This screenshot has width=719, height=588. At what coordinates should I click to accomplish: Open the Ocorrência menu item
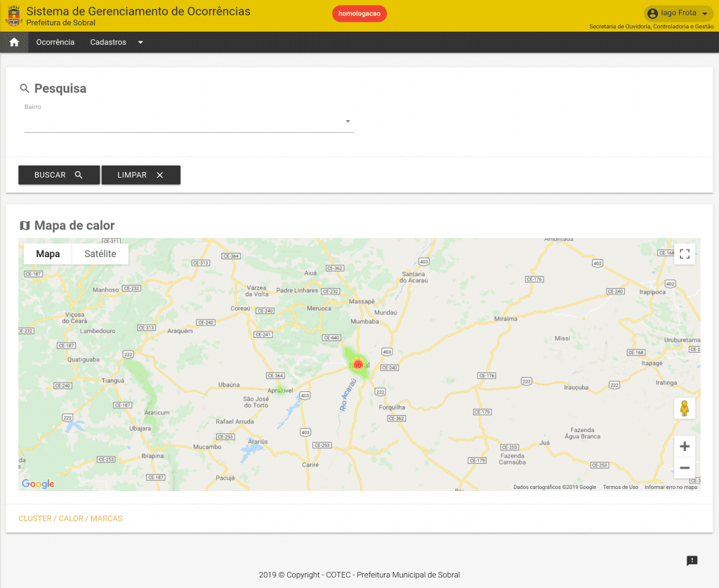coord(55,42)
